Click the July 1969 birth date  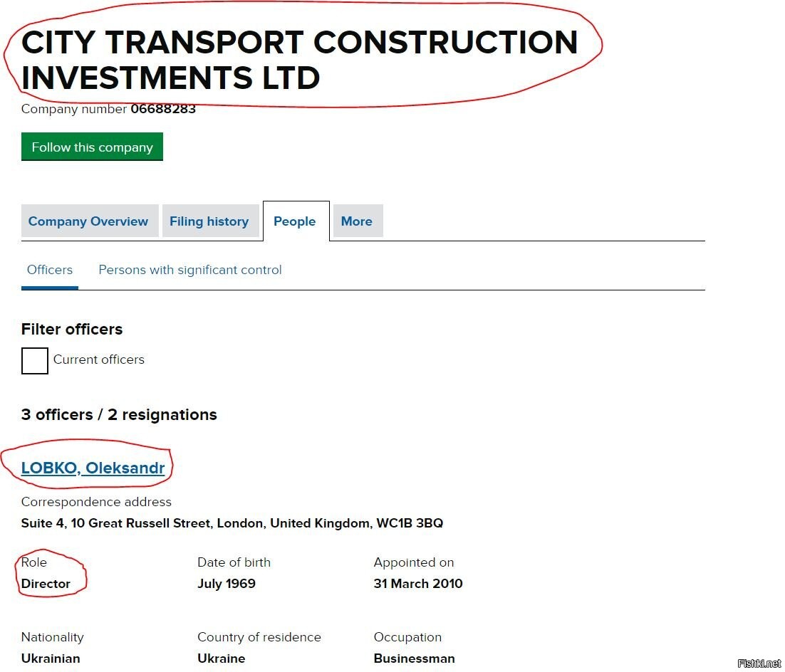(227, 584)
